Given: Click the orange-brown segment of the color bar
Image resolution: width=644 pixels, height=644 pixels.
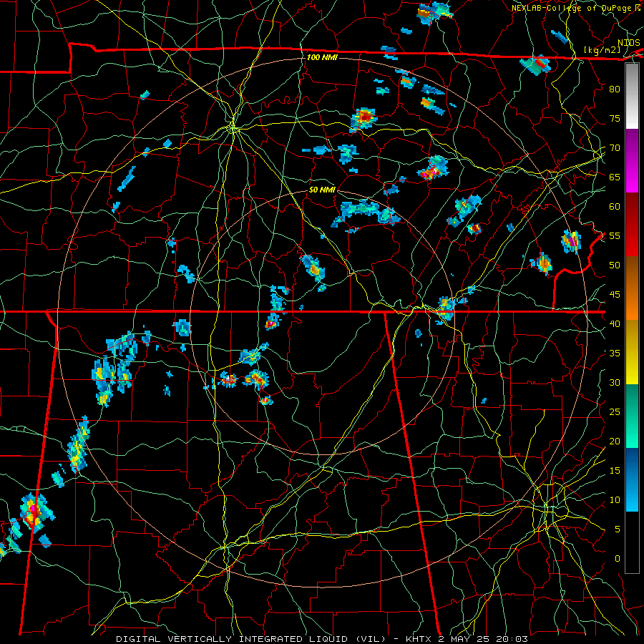Looking at the screenshot, I should pyautogui.click(x=632, y=288).
